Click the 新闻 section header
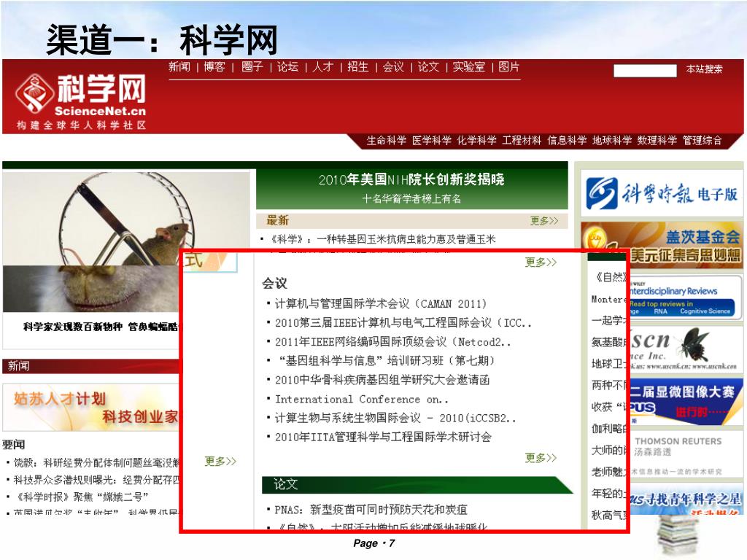Image resolution: width=747 pixels, height=560 pixels. tap(90, 366)
